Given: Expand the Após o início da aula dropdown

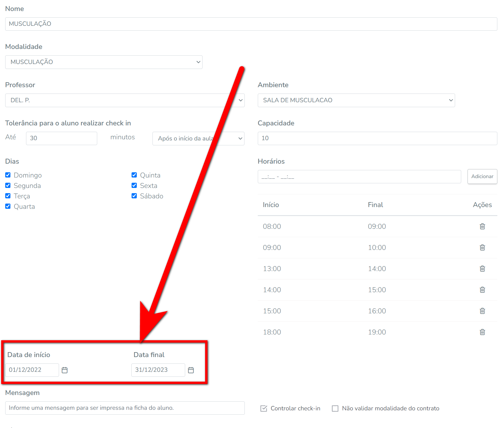Looking at the screenshot, I should pos(198,138).
